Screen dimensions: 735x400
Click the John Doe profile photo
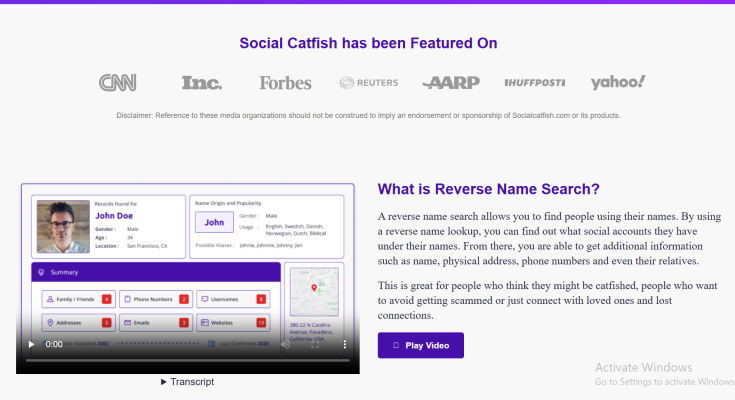click(63, 226)
